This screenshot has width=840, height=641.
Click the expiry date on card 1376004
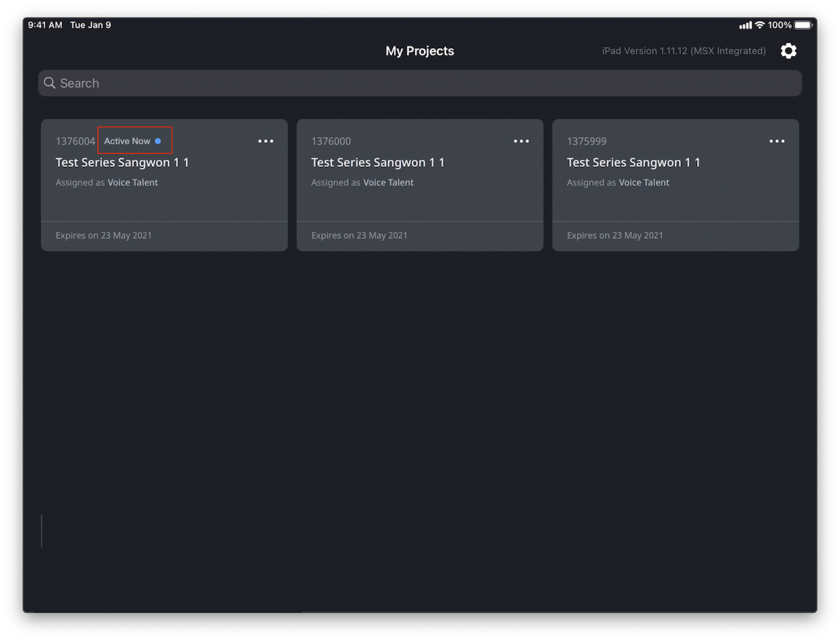(x=103, y=235)
